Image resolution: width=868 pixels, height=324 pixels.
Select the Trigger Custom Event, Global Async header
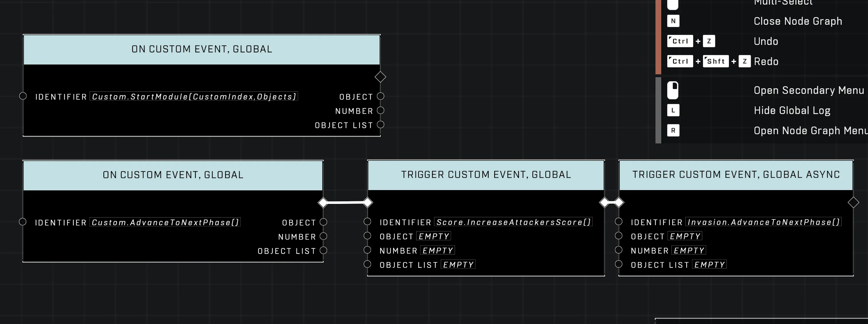coord(736,175)
